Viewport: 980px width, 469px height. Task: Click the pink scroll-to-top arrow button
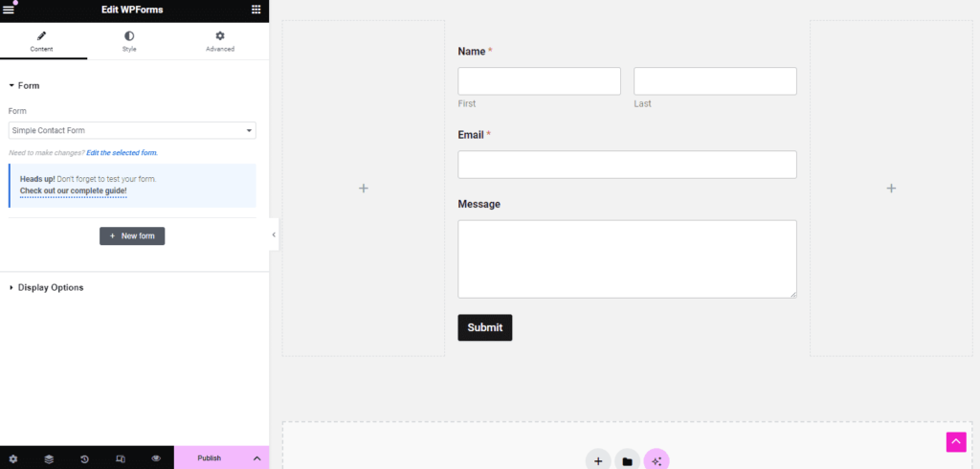pos(956,441)
